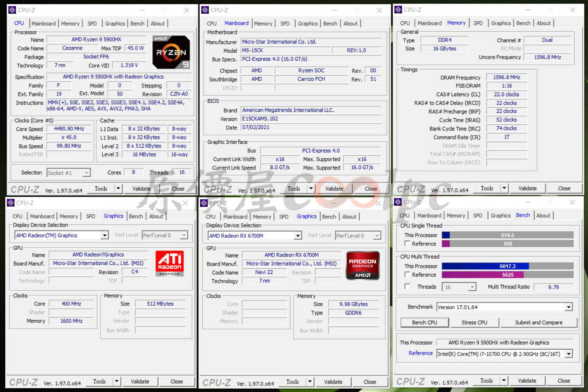Click Validate button in CPU window

coord(141,189)
